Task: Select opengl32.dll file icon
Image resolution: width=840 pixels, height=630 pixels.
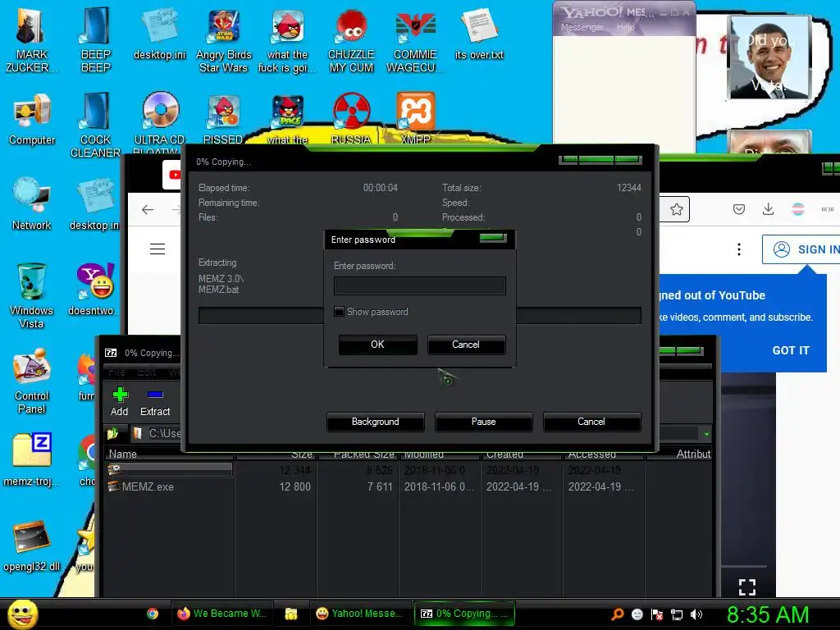Action: (32, 546)
